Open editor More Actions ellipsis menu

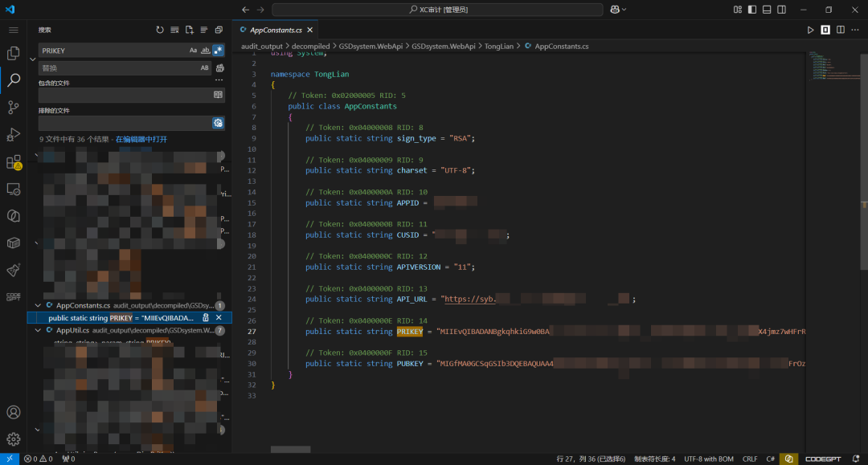coord(855,30)
